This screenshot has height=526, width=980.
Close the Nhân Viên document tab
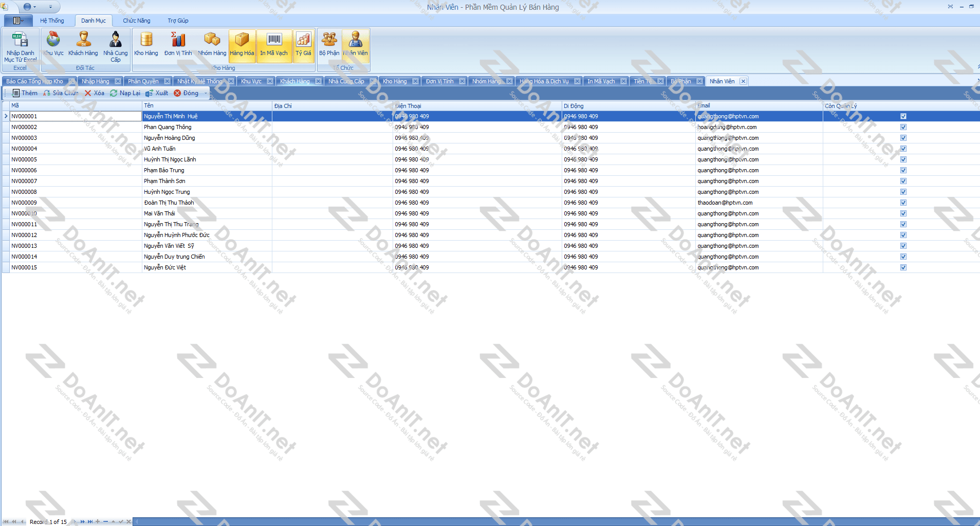coord(743,81)
